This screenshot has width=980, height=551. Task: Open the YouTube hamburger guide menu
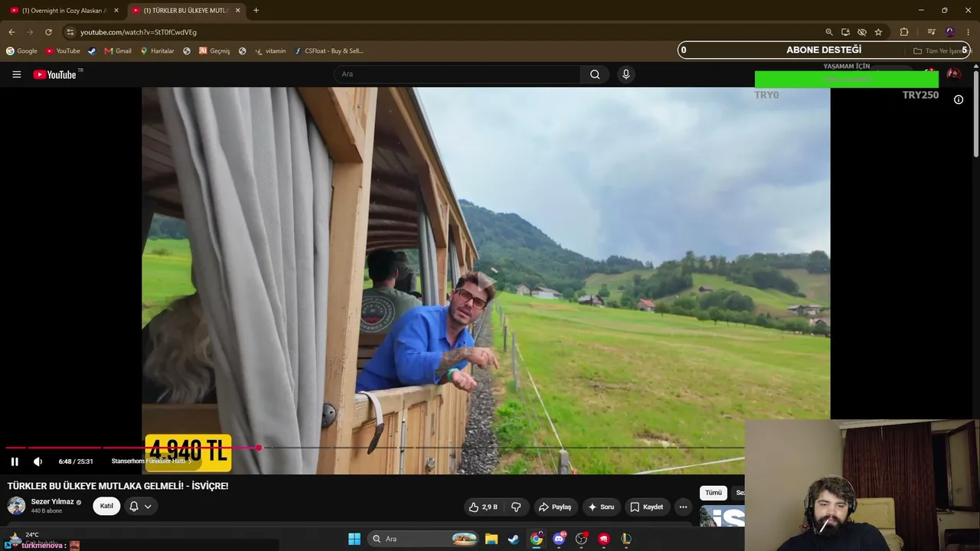click(16, 74)
